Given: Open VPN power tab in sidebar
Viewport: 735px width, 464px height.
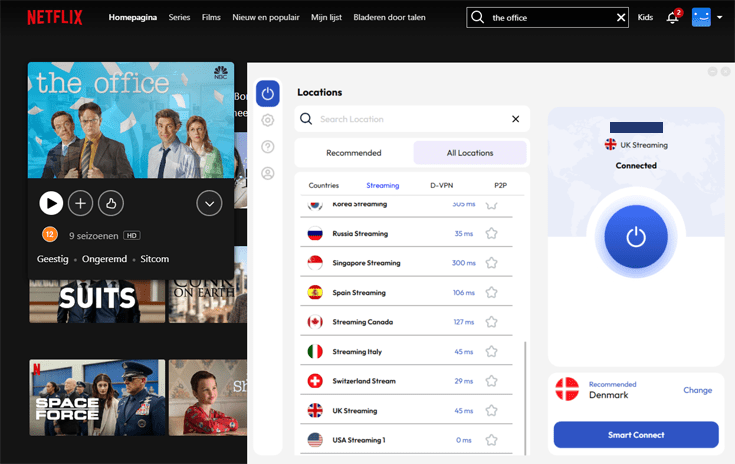Looking at the screenshot, I should click(x=268, y=94).
